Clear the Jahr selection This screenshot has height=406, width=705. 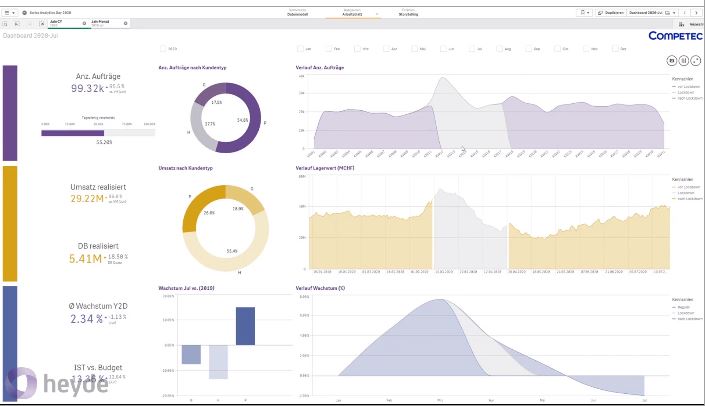(84, 23)
